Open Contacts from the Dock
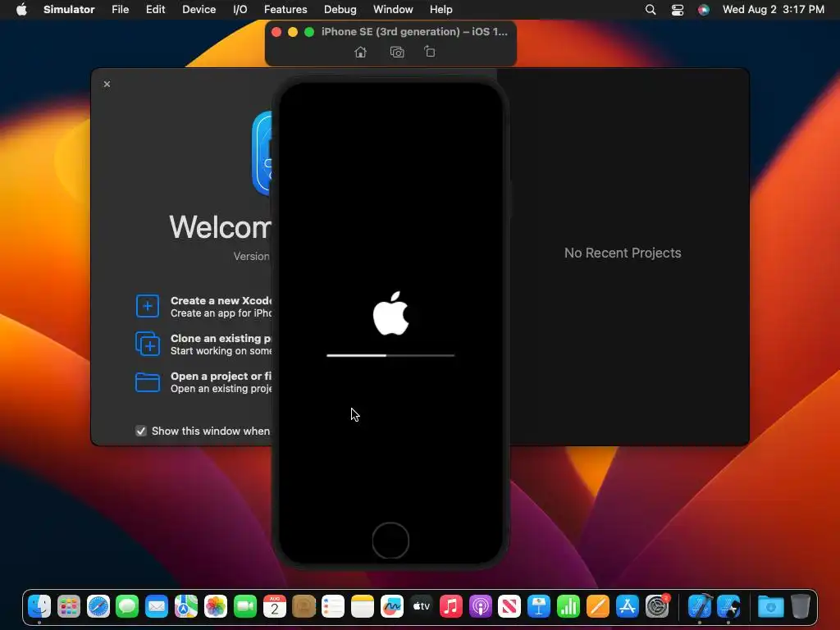This screenshot has width=840, height=630. point(304,606)
